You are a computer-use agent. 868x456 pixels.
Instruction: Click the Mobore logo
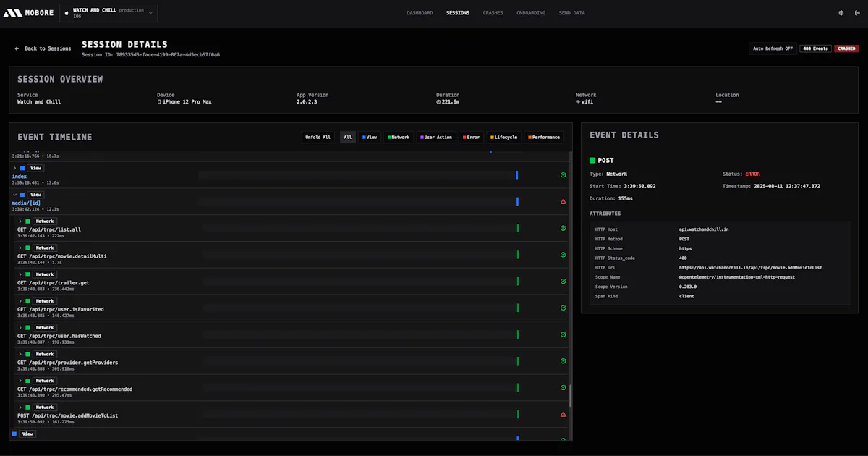pyautogui.click(x=28, y=13)
